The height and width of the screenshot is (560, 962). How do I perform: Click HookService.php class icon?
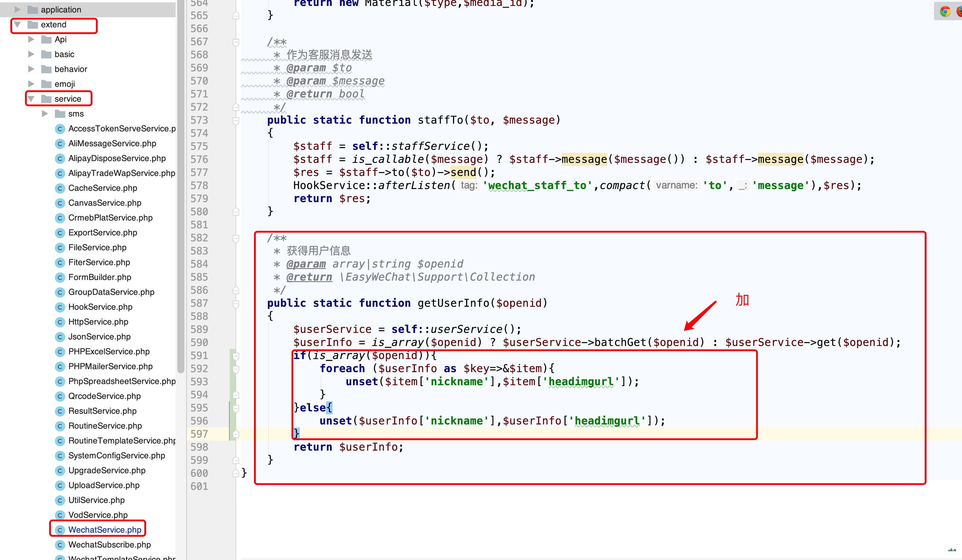[x=60, y=307]
